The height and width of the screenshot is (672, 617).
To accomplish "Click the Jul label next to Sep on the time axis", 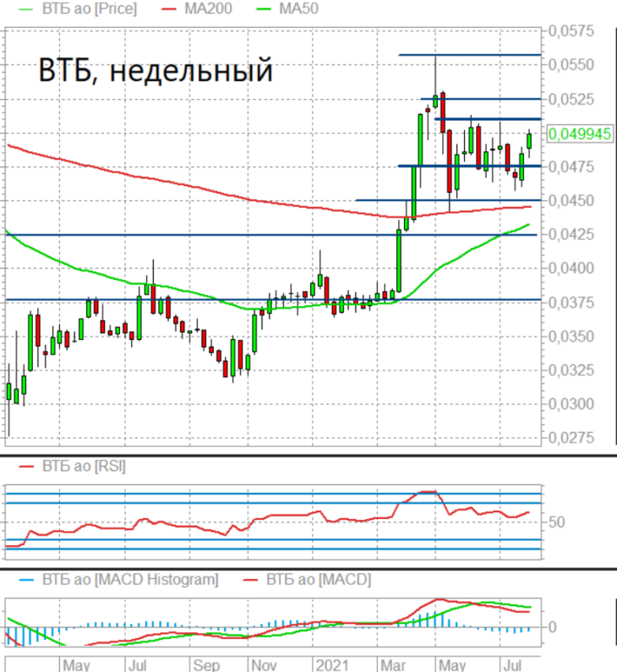I will 138,665.
